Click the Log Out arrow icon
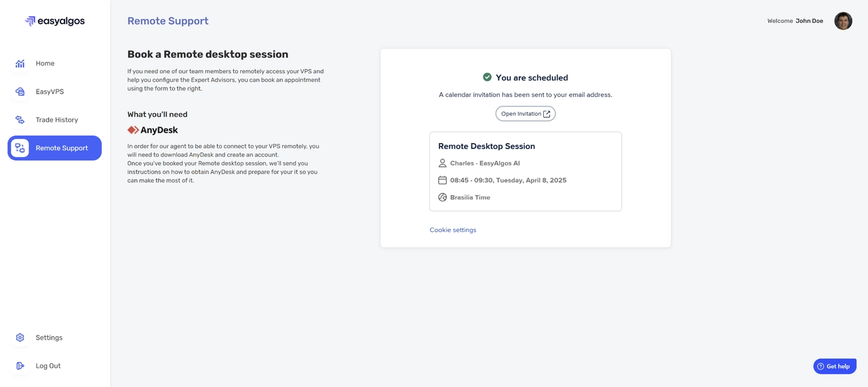The image size is (868, 387). tap(20, 366)
